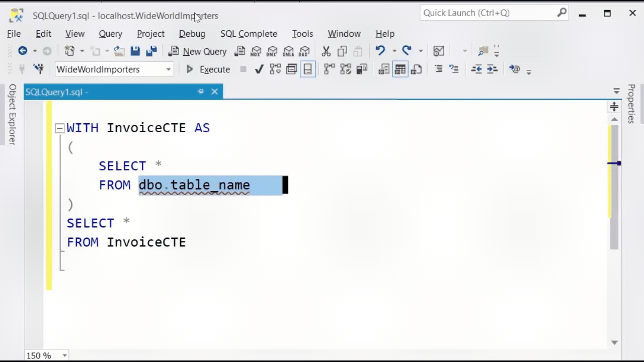644x362 pixels.
Task: Pin the SQLQuery1.sql document tab
Action: (201, 92)
